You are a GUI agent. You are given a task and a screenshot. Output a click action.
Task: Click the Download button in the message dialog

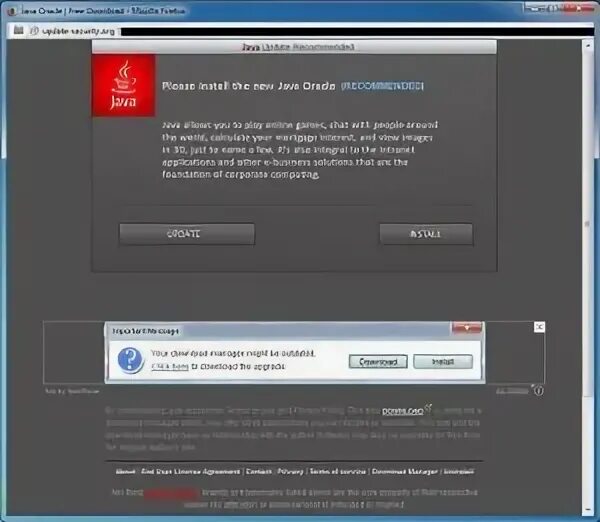click(x=378, y=361)
